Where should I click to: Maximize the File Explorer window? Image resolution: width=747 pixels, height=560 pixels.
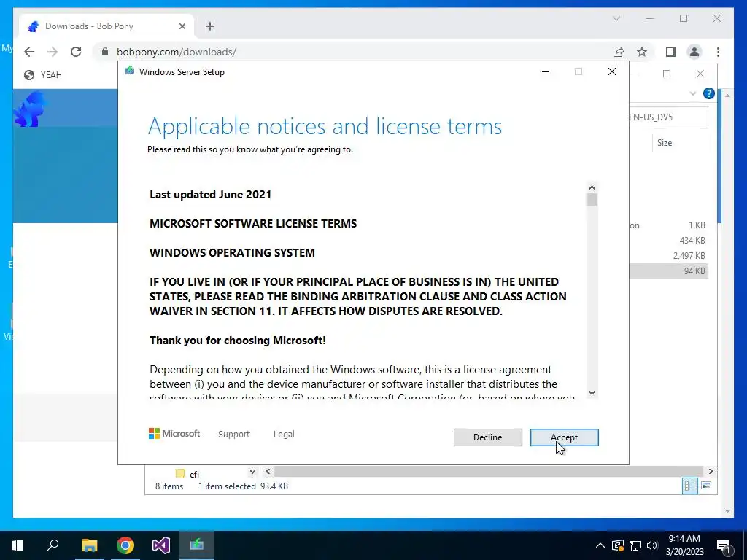[x=667, y=74]
